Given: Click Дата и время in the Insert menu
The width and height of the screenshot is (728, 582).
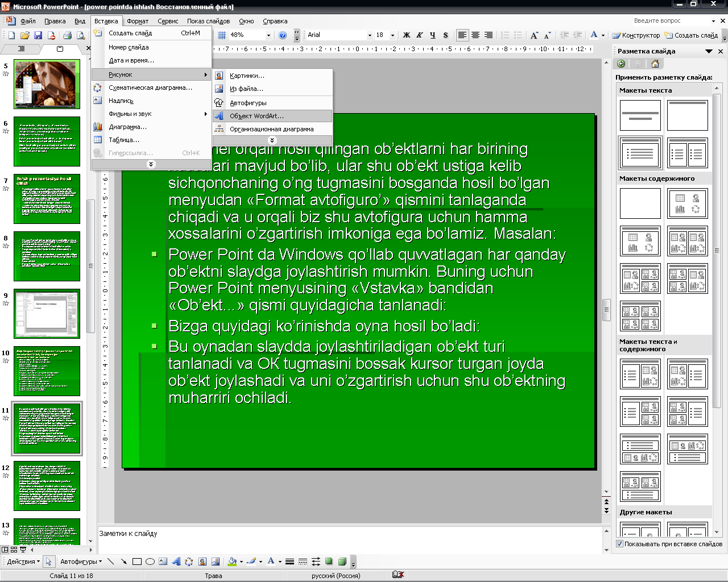Looking at the screenshot, I should coord(151,60).
